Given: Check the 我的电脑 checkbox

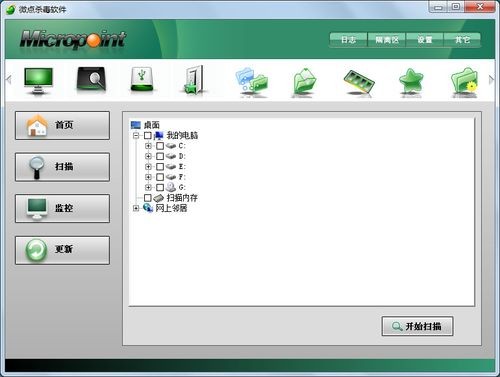Looking at the screenshot, I should pyautogui.click(x=147, y=136).
